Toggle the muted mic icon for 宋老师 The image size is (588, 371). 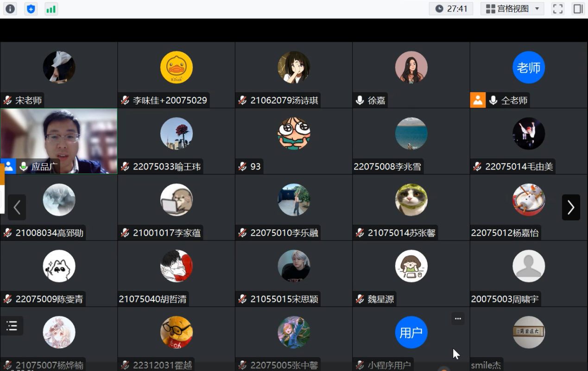8,100
